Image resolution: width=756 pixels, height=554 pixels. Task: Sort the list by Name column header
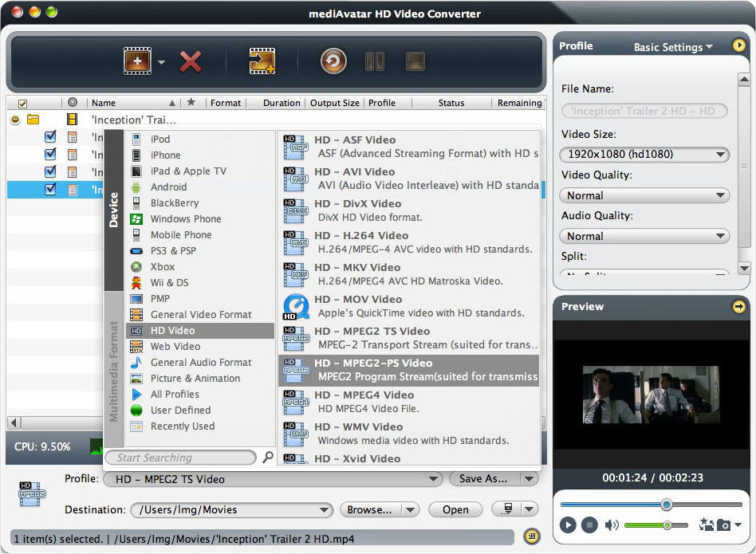132,103
